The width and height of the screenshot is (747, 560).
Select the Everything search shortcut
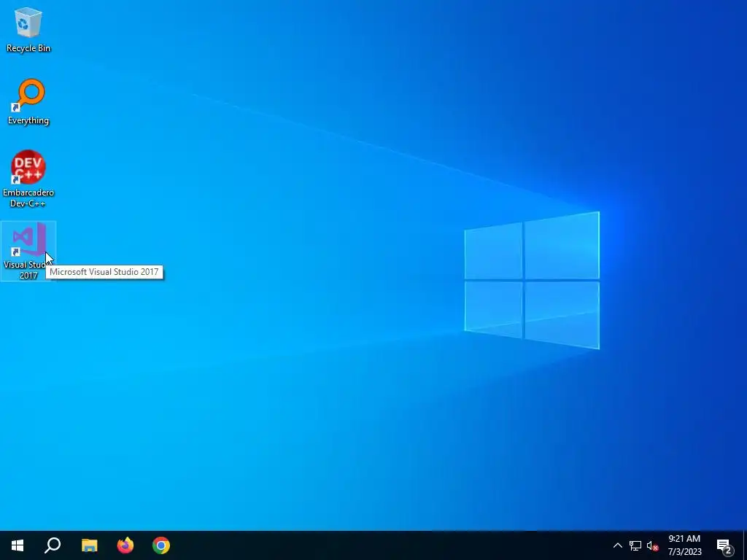pos(28,102)
